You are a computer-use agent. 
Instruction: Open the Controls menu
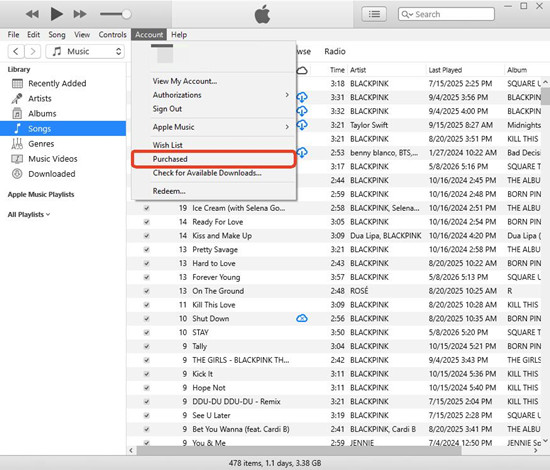(x=112, y=35)
